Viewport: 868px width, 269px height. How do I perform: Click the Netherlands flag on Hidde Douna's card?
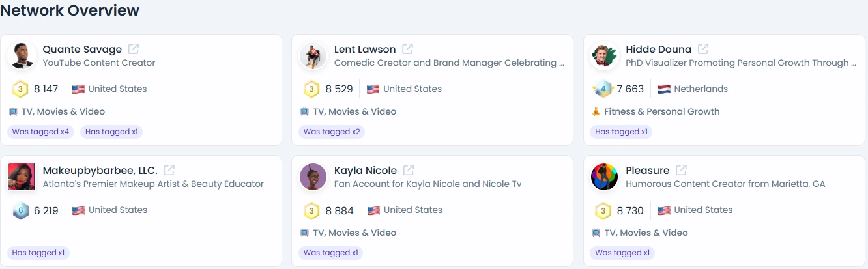coord(663,89)
